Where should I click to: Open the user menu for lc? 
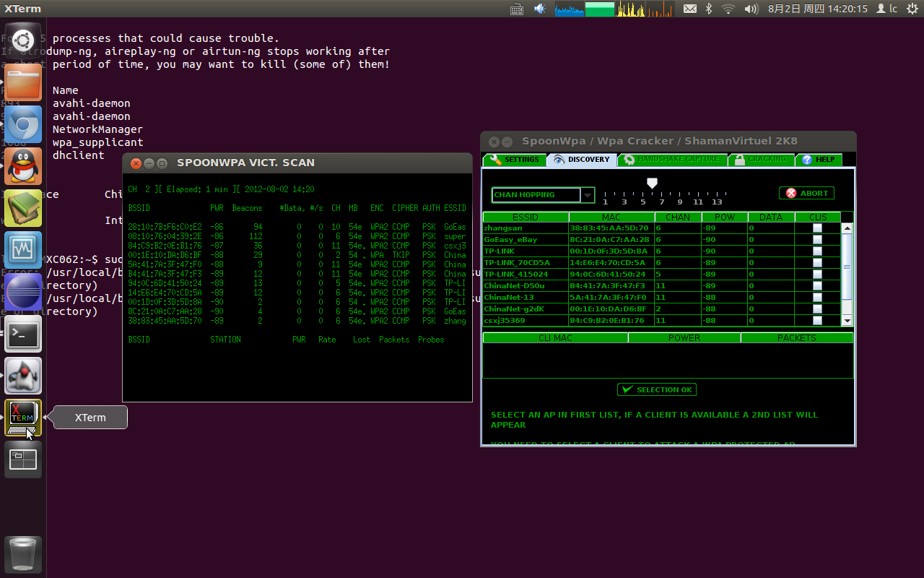[887, 9]
